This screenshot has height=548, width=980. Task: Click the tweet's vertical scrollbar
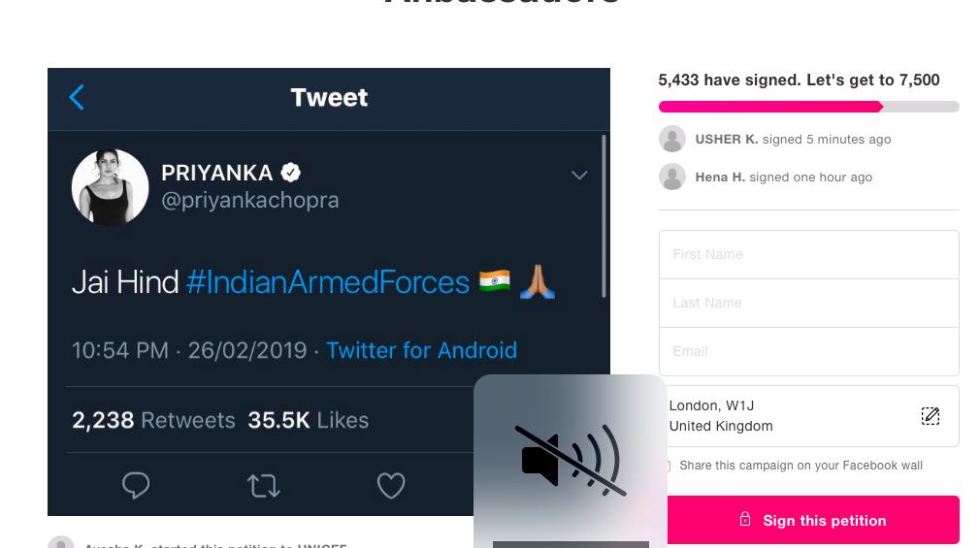pyautogui.click(x=604, y=215)
